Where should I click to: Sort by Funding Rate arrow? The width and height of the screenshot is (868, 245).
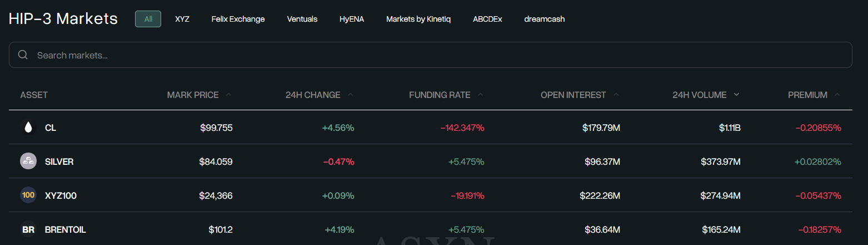pyautogui.click(x=481, y=95)
